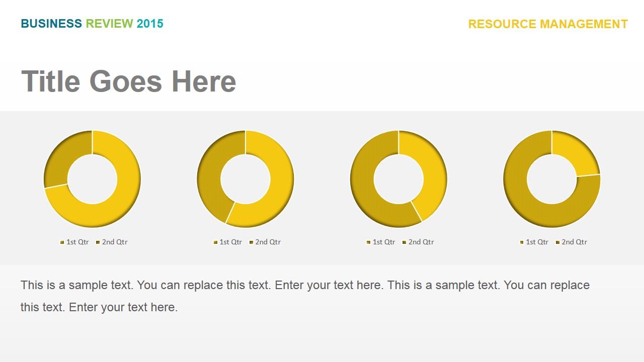The width and height of the screenshot is (644, 362).
Task: Click the 2nd Qtr legend marker under the first chart
Action: 98,242
